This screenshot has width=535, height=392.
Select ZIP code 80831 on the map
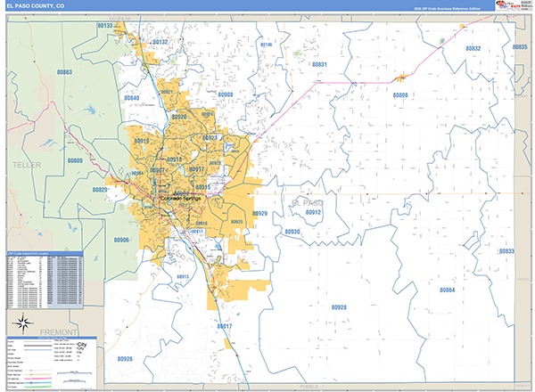[x=318, y=65]
